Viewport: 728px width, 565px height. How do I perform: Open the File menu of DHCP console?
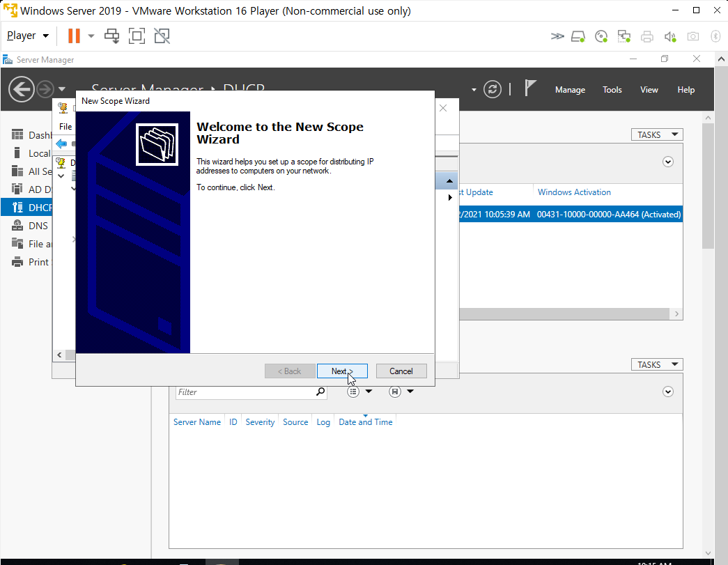[65, 126]
